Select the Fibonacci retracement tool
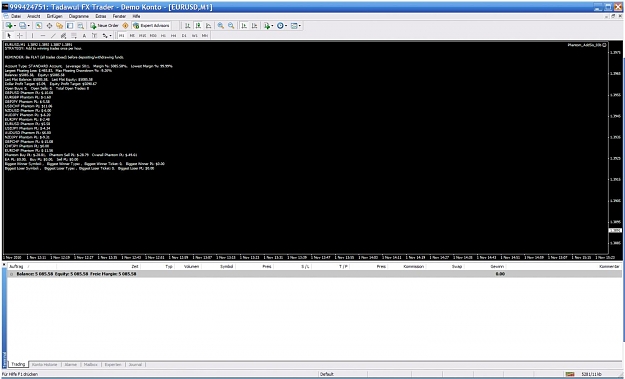The width and height of the screenshot is (625, 379). click(x=74, y=35)
